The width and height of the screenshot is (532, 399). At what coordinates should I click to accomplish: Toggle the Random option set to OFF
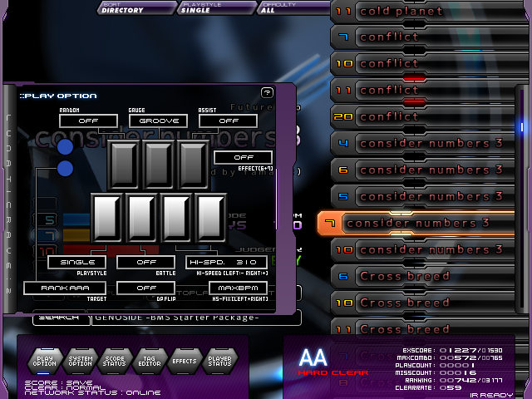pyautogui.click(x=88, y=121)
